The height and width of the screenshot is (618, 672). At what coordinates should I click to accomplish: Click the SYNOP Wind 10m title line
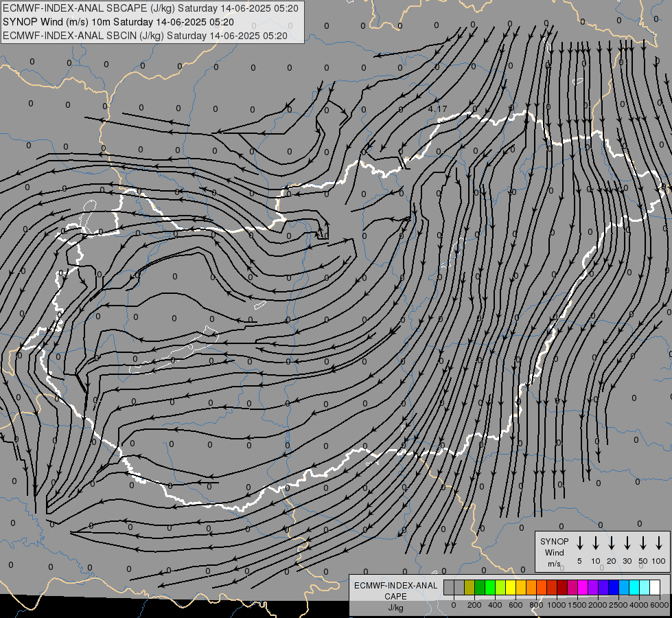pos(118,22)
